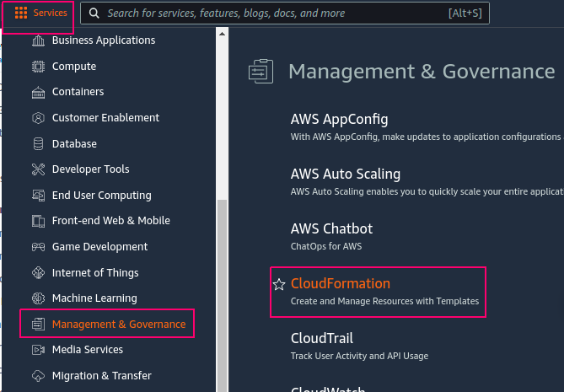Viewport: 564px width, 392px height.
Task: Open the CloudFormation service
Action: click(x=341, y=283)
